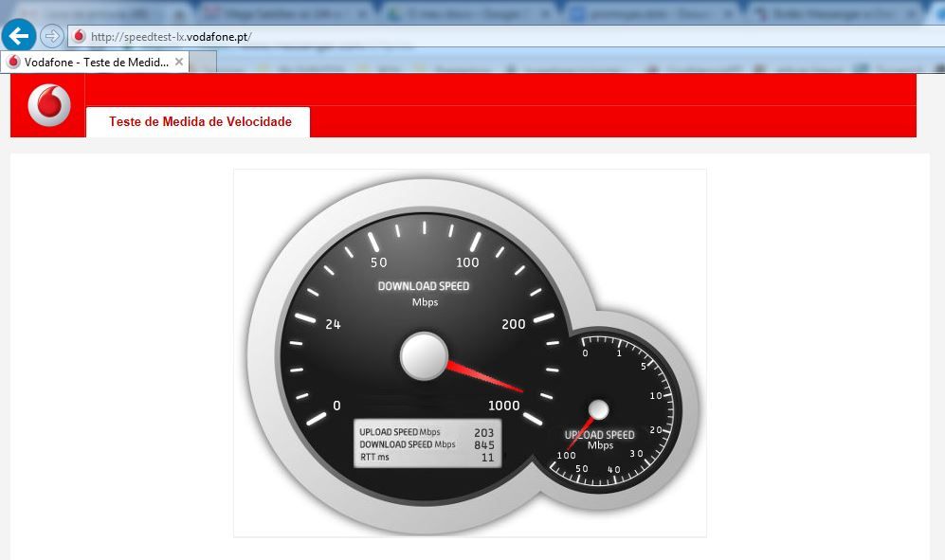The width and height of the screenshot is (945, 560).
Task: Select the Teste de Medida de Velocidade tab
Action: 199,122
